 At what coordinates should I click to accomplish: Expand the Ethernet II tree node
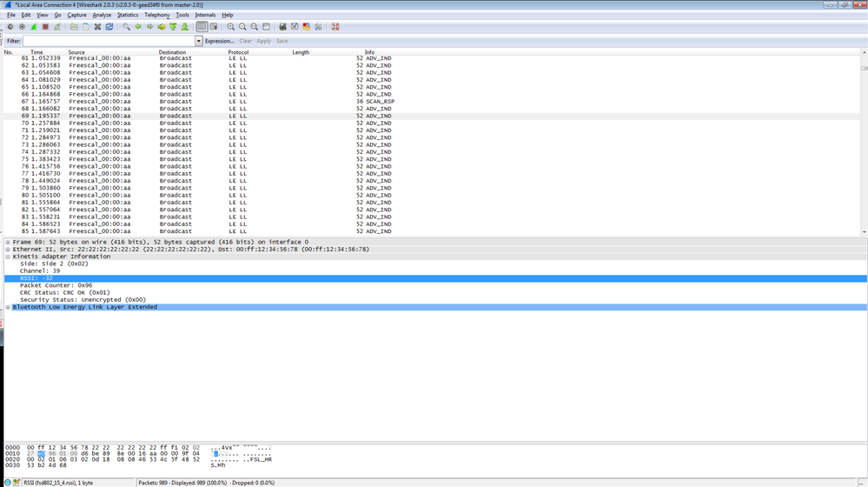click(x=8, y=250)
